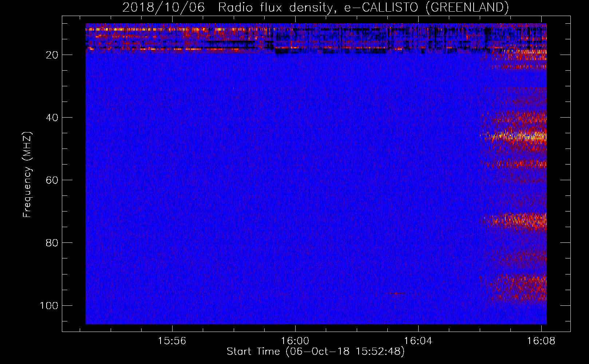
Task: Click the plot title '2018/10/06 Radio flux density'
Action: [x=315, y=7]
